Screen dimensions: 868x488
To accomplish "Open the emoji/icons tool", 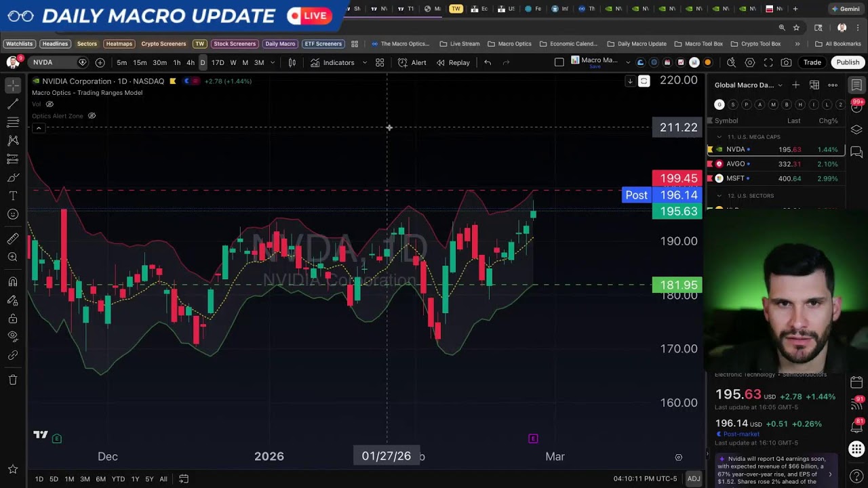I will 12,214.
